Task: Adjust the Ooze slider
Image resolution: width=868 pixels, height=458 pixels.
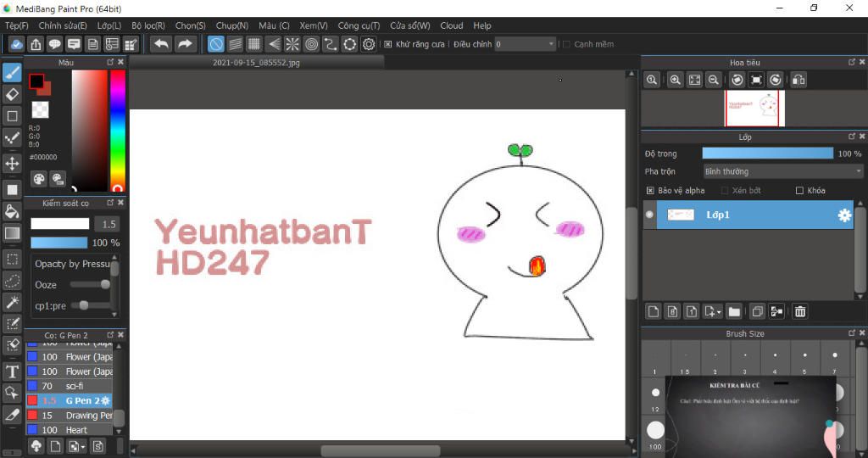Action: click(x=90, y=285)
